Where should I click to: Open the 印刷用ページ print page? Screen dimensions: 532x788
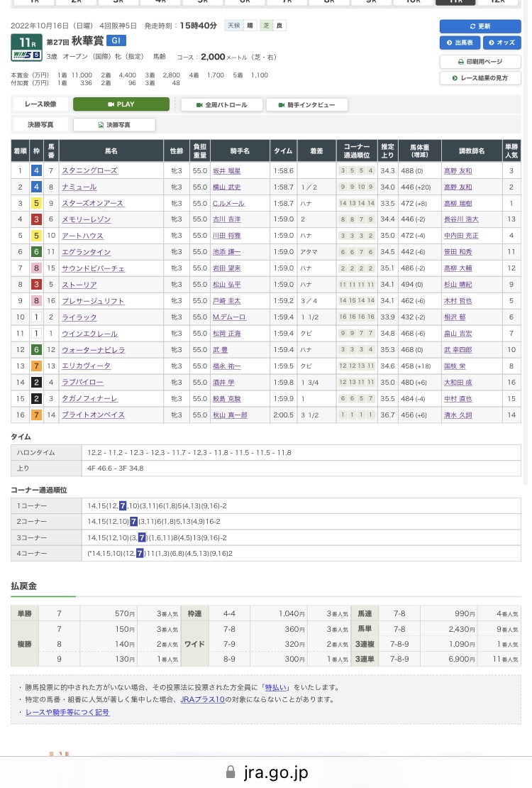(x=480, y=61)
